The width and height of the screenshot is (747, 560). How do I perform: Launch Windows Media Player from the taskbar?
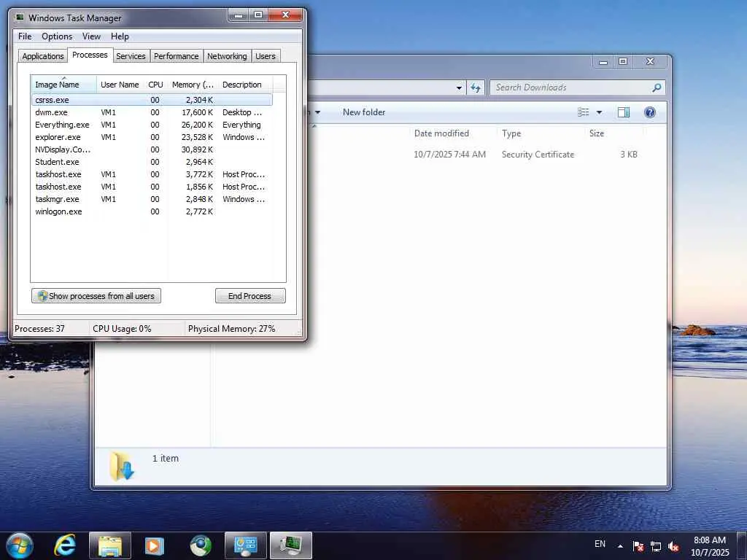point(155,545)
